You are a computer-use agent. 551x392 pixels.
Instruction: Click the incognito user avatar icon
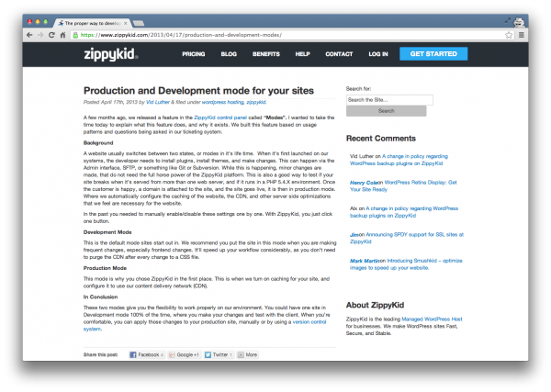(519, 22)
